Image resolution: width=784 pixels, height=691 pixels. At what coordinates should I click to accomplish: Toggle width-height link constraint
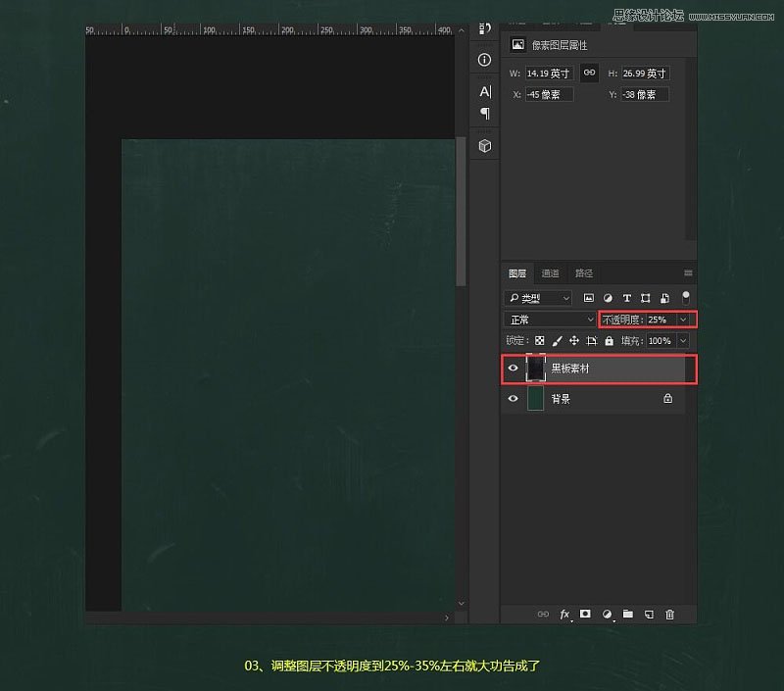(590, 73)
